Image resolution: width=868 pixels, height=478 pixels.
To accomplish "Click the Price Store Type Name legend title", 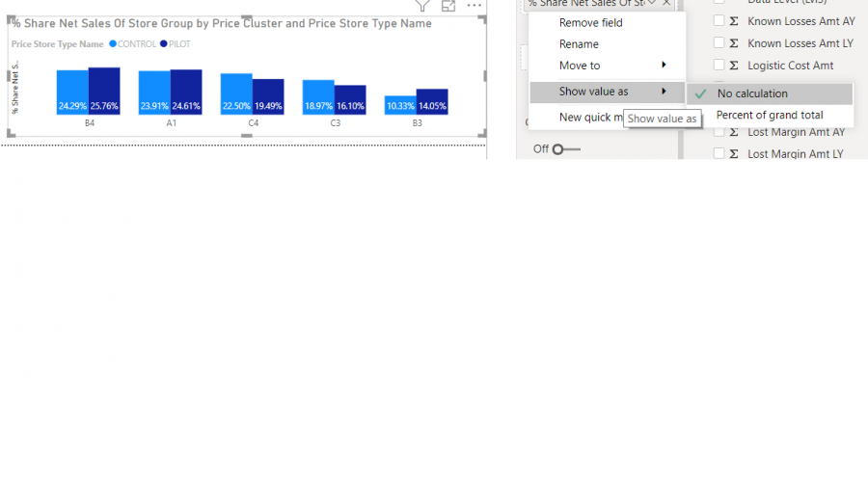I will click(x=58, y=43).
